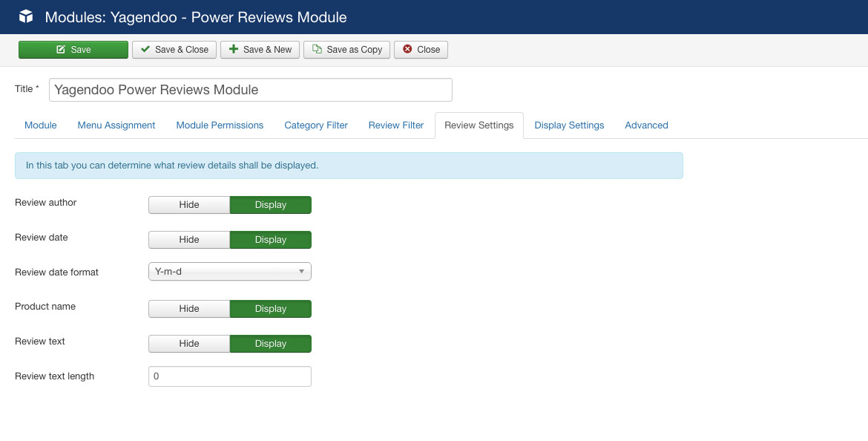
Task: Click the Joomla module cube icon
Action: pos(26,16)
